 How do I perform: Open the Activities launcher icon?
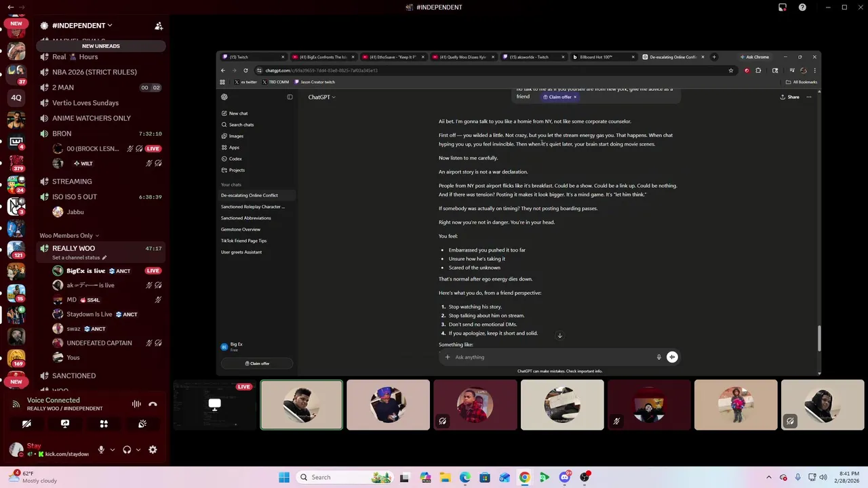click(104, 424)
